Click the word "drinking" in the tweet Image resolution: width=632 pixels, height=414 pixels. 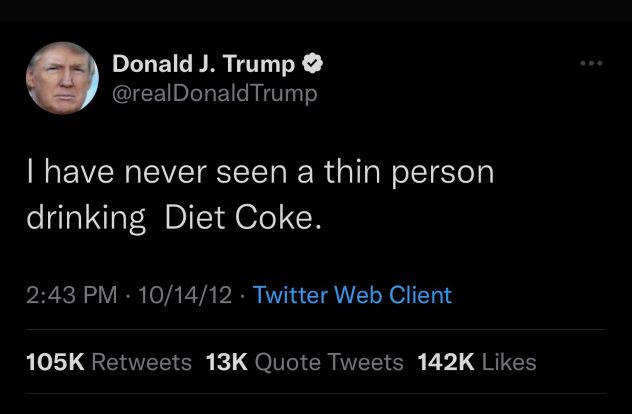(x=84, y=219)
